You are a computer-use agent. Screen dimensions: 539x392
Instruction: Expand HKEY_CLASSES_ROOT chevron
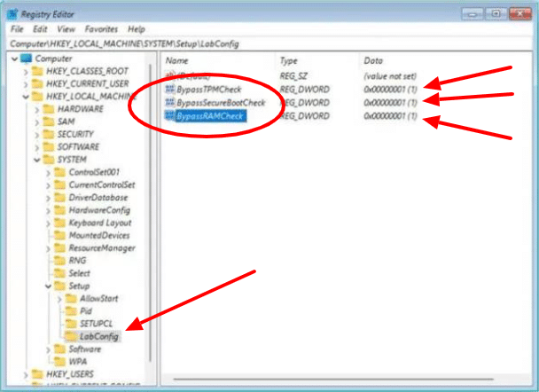pyautogui.click(x=26, y=72)
